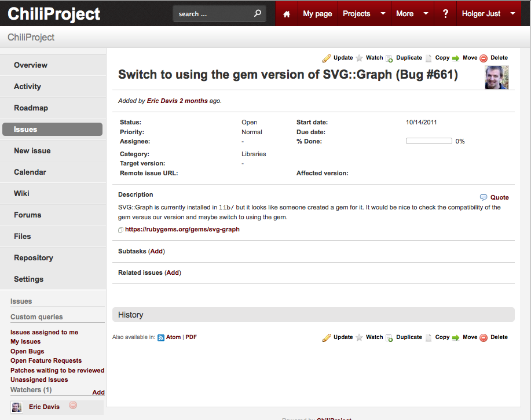The width and height of the screenshot is (531, 420).
Task: Click the Atom feed icon
Action: pos(161,338)
